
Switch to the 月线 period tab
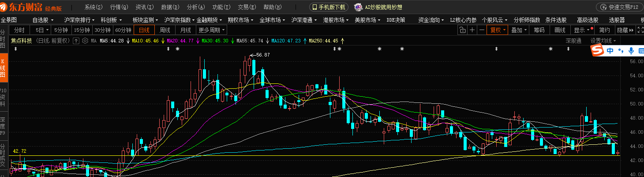pyautogui.click(x=186, y=30)
